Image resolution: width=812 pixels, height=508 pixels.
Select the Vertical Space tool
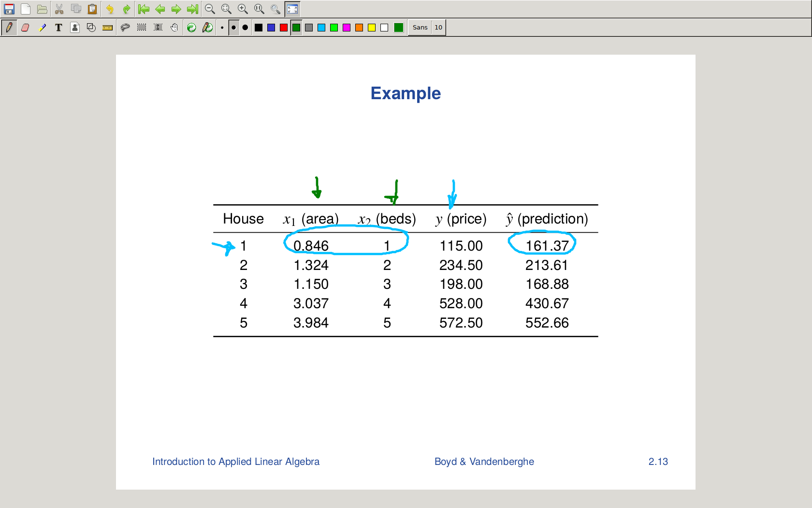pos(158,28)
